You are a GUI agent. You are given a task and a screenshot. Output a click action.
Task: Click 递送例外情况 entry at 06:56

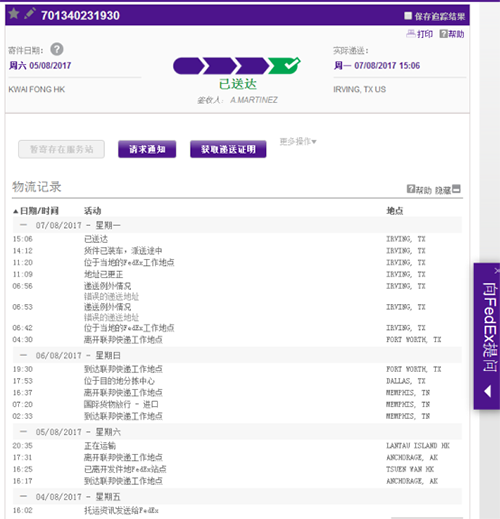tap(107, 286)
